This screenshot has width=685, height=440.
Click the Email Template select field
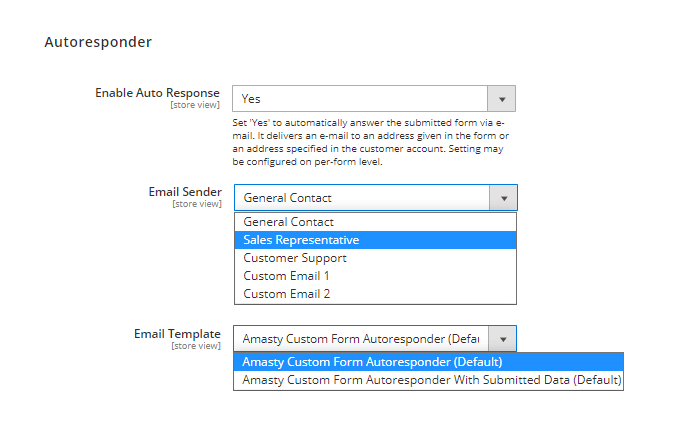click(x=362, y=339)
